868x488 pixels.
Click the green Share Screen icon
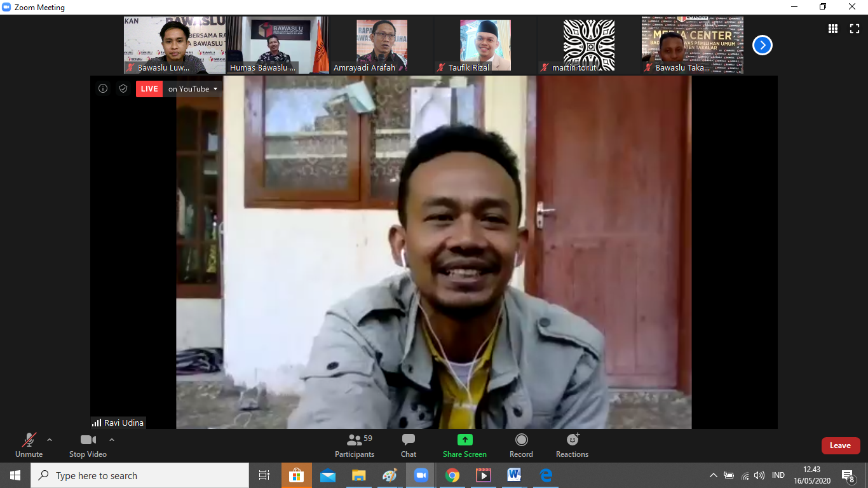(465, 440)
